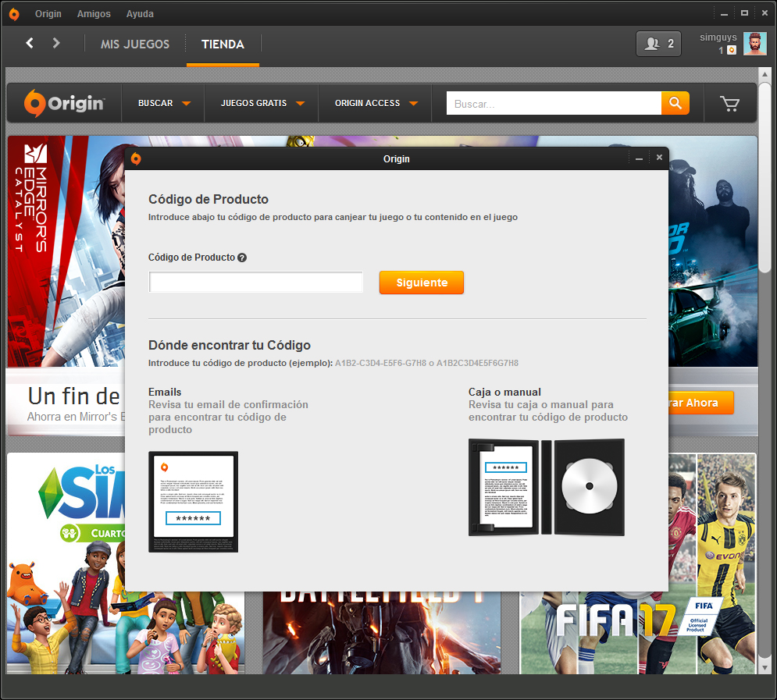Open the friends list icon showing 2
777x700 pixels.
click(x=658, y=44)
